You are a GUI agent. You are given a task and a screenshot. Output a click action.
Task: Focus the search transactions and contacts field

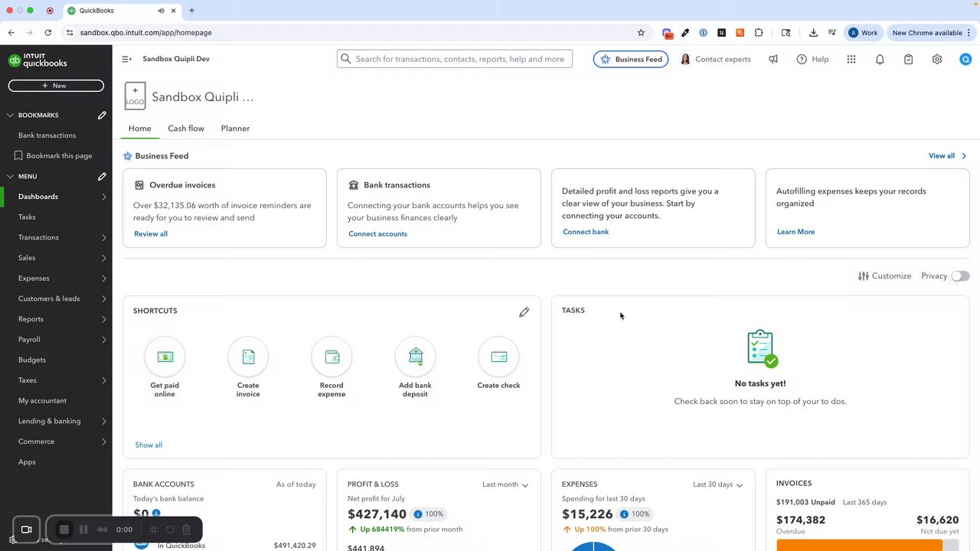(x=455, y=59)
